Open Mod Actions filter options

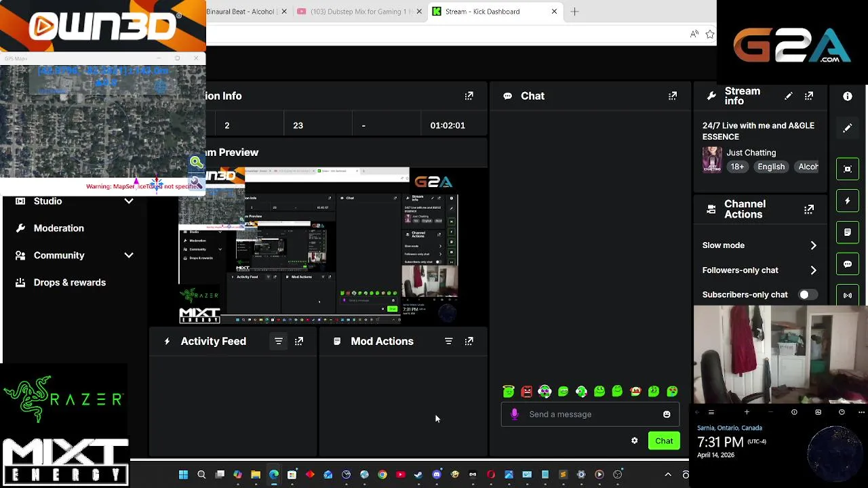448,342
